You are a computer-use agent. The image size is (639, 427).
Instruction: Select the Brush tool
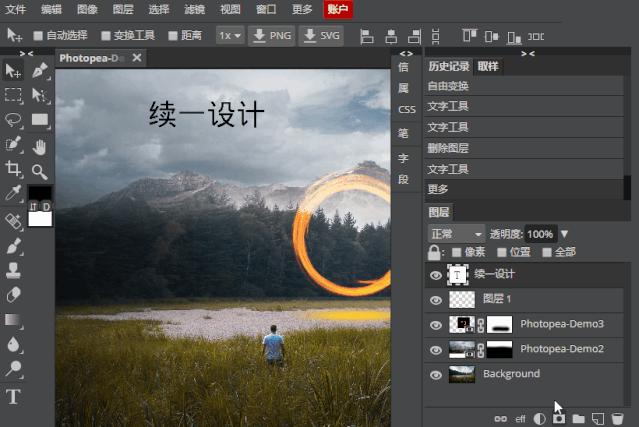pyautogui.click(x=13, y=246)
